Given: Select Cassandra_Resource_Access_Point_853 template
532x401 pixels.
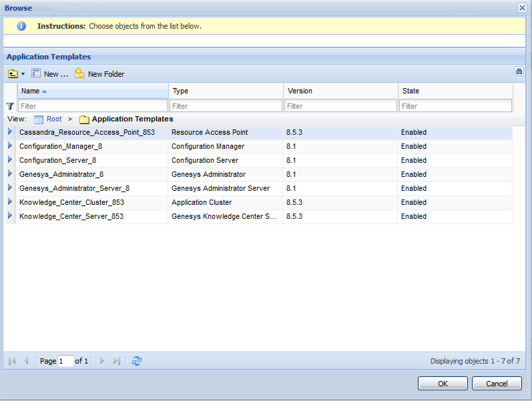Looking at the screenshot, I should point(87,132).
